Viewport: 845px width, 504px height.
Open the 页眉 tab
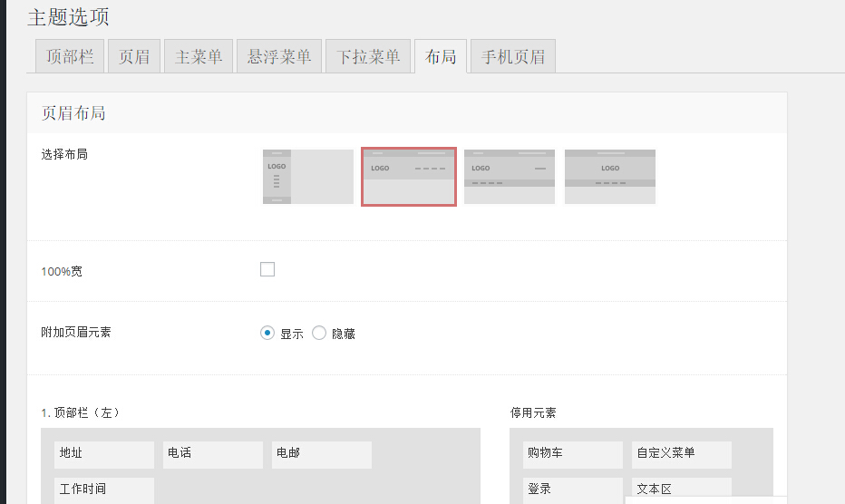[134, 56]
